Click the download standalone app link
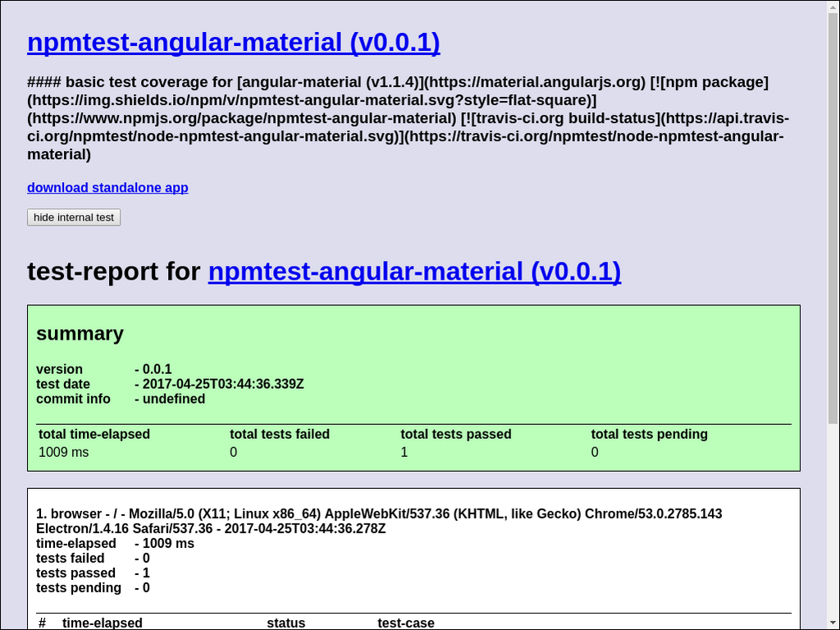Image resolution: width=840 pixels, height=630 pixels. point(107,188)
